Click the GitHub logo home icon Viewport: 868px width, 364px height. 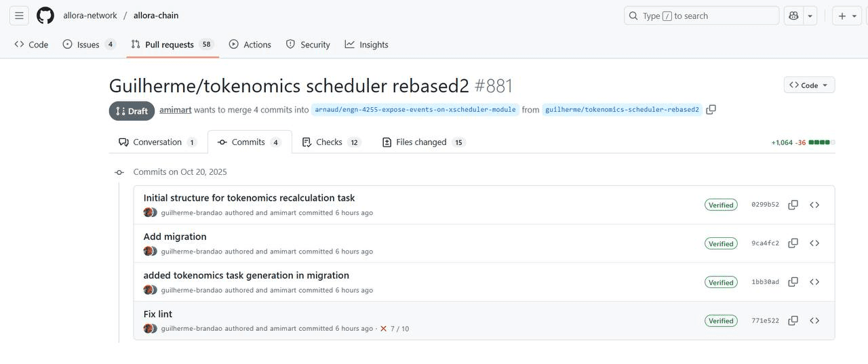point(45,16)
